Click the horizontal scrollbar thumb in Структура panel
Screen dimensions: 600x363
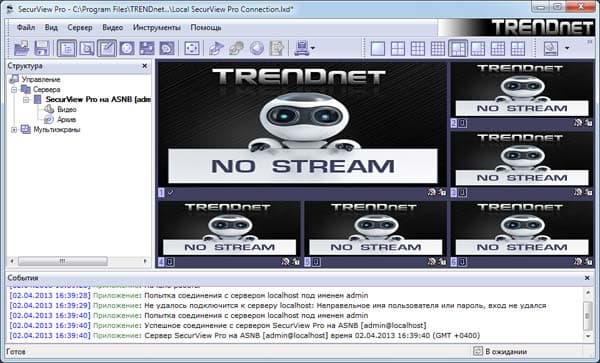(63, 261)
